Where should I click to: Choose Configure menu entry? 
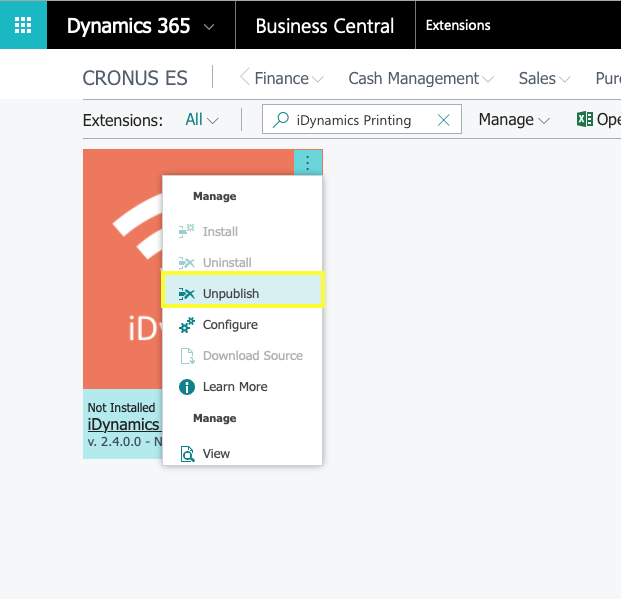[242, 325]
